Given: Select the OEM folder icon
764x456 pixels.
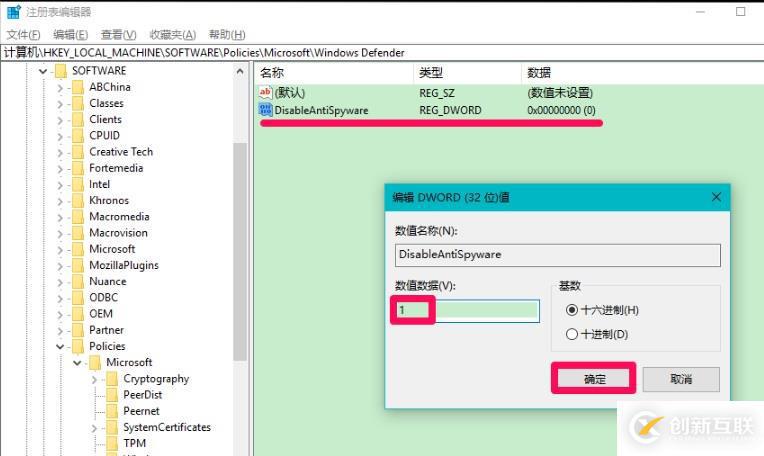Looking at the screenshot, I should [x=77, y=314].
